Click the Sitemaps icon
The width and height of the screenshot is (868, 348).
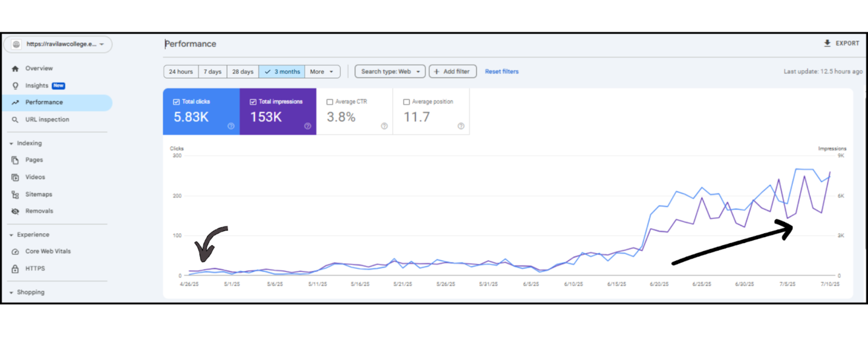(15, 195)
